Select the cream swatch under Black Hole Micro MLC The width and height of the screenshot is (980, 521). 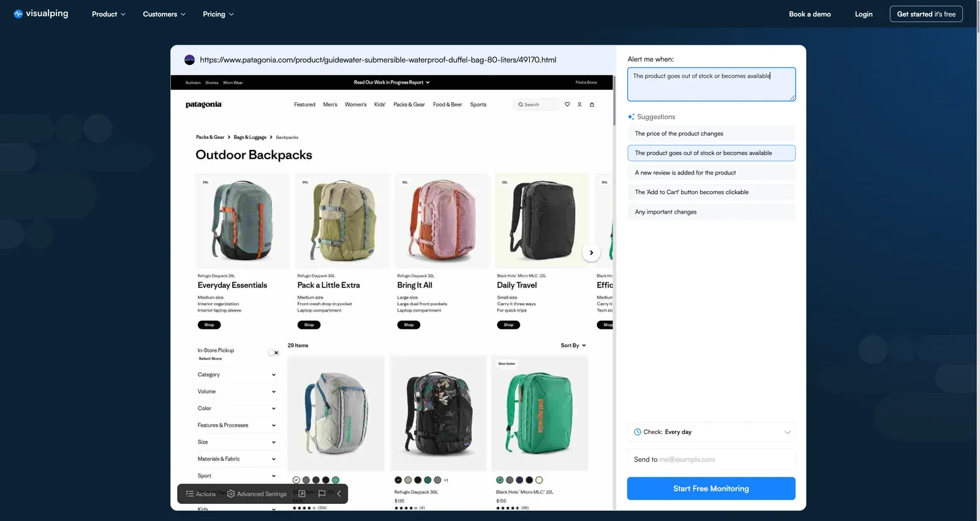coord(539,481)
